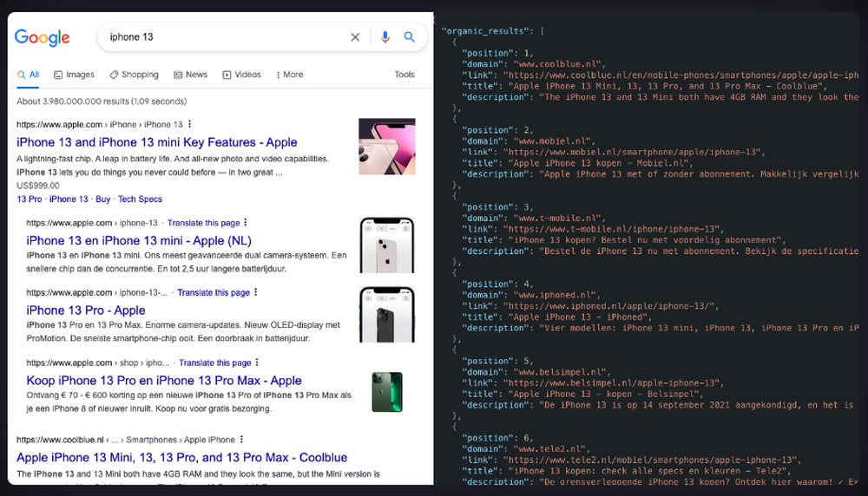Image resolution: width=868 pixels, height=496 pixels.
Task: Click the t-mobile.nl iphone-13 link value in JSON
Action: click(x=611, y=229)
